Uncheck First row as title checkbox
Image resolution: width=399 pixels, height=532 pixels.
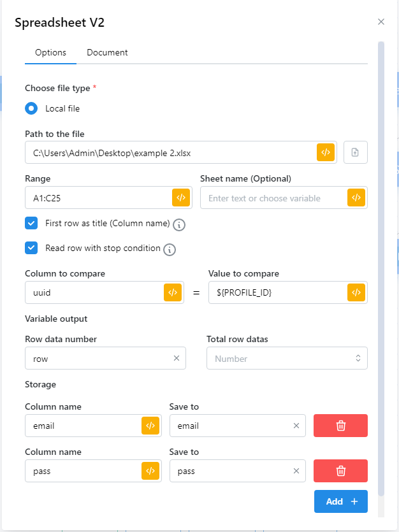click(x=31, y=224)
